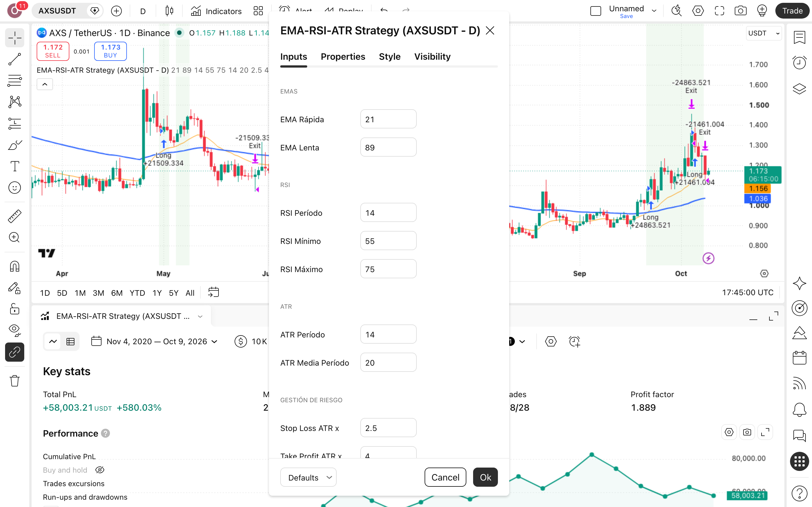Select the trend line drawing tool
Screen dimensions: 812x507
point(14,59)
